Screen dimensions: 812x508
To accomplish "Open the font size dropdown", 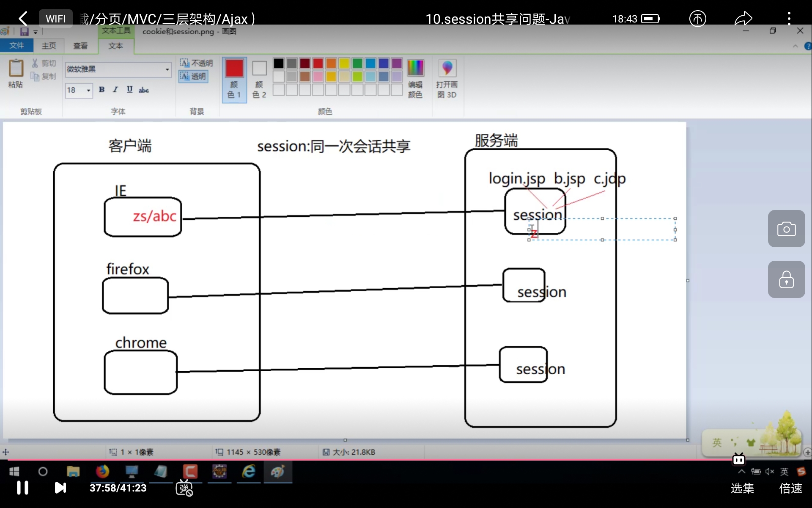I will [88, 90].
